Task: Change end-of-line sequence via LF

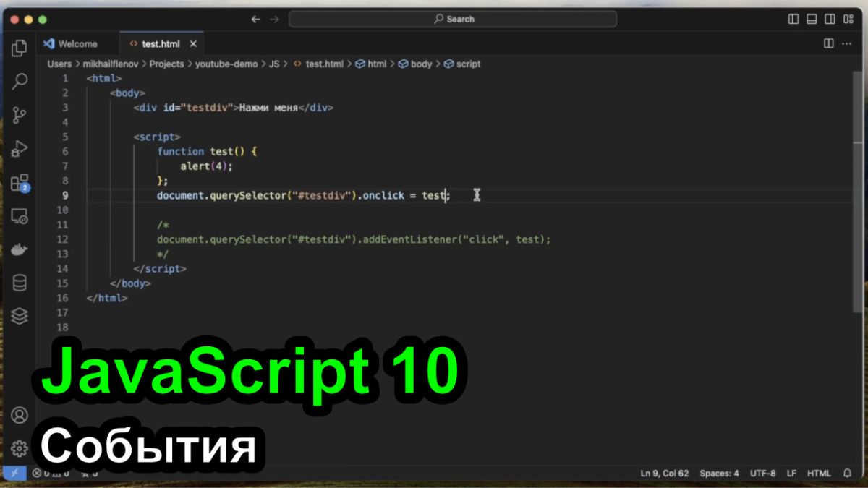Action: click(791, 474)
